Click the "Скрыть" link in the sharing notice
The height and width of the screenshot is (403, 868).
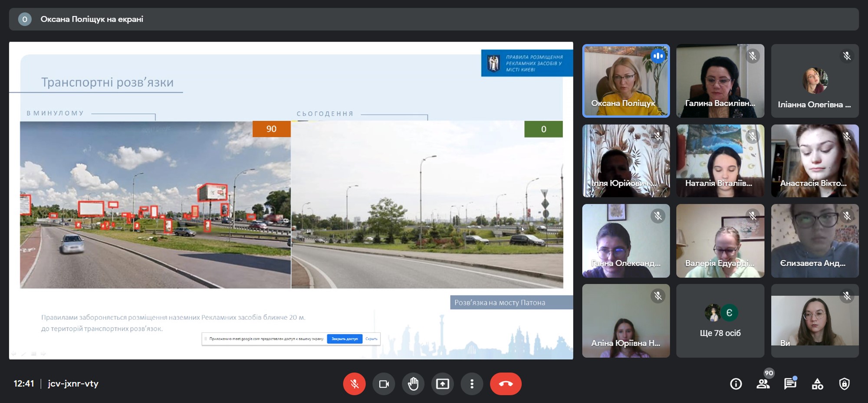pyautogui.click(x=371, y=339)
